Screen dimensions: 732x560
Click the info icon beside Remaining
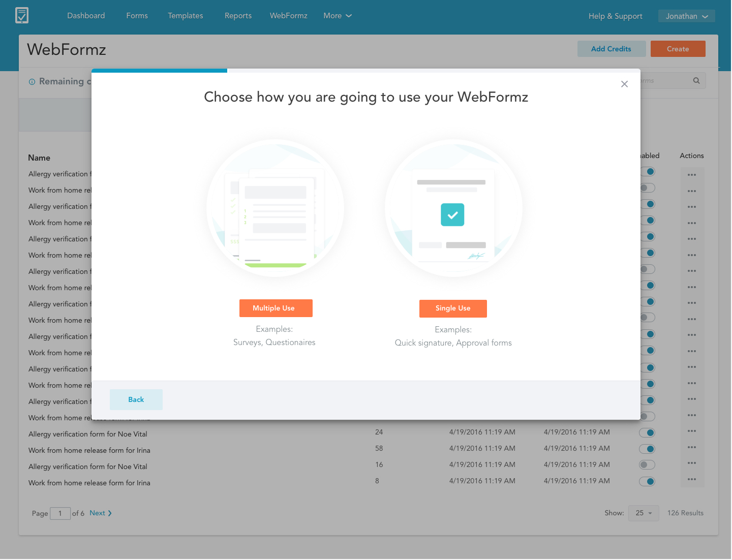(32, 82)
